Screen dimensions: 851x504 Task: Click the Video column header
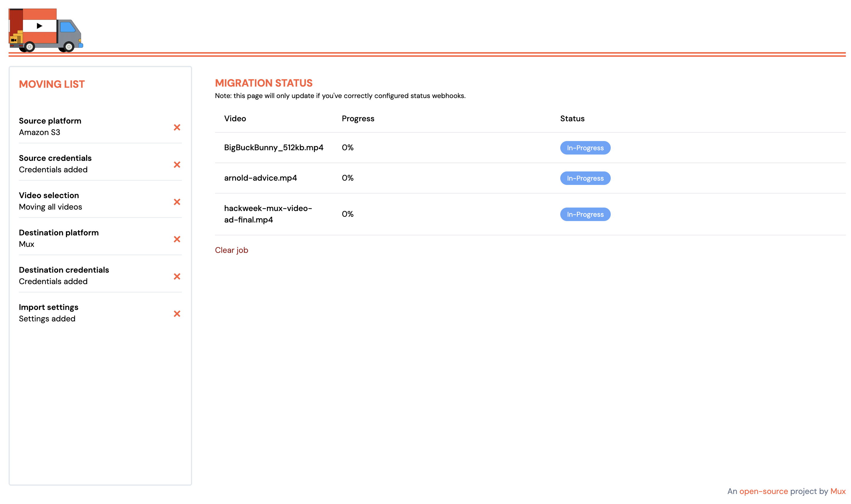[235, 118]
